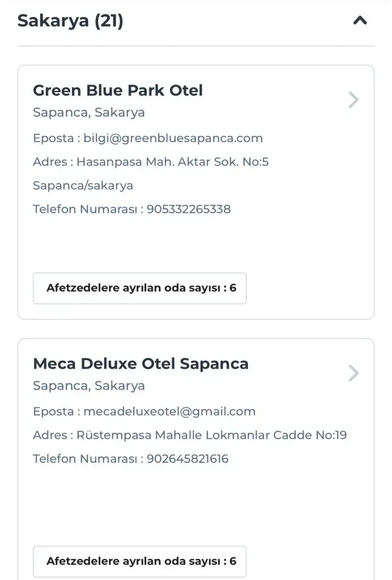Click Adres label in Green Blue Park card

coord(49,162)
